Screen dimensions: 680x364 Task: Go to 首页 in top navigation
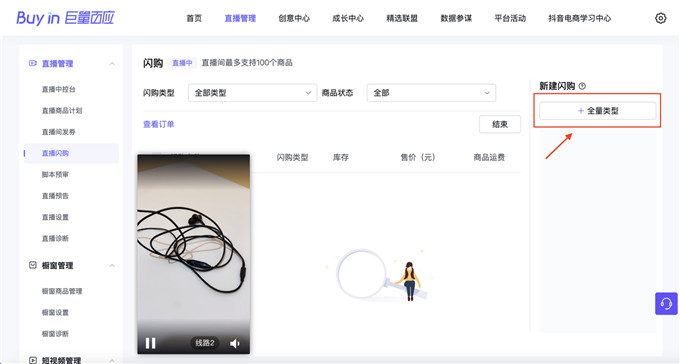pos(194,18)
